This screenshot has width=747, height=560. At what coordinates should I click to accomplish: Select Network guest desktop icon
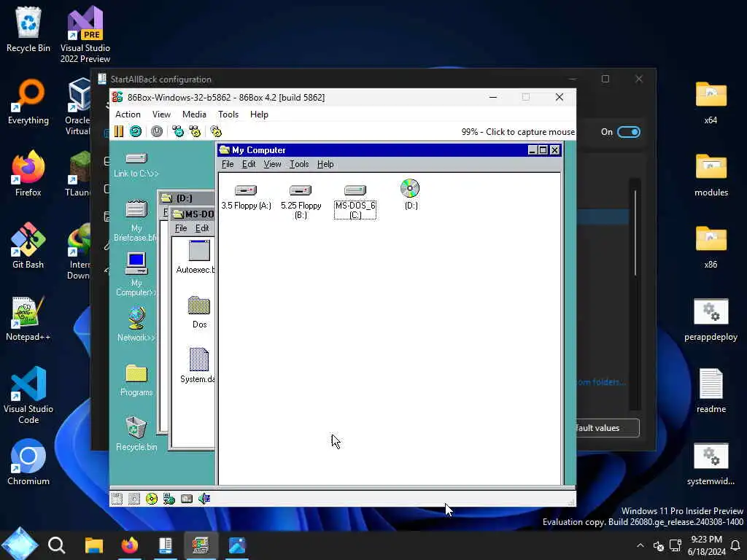tap(136, 324)
